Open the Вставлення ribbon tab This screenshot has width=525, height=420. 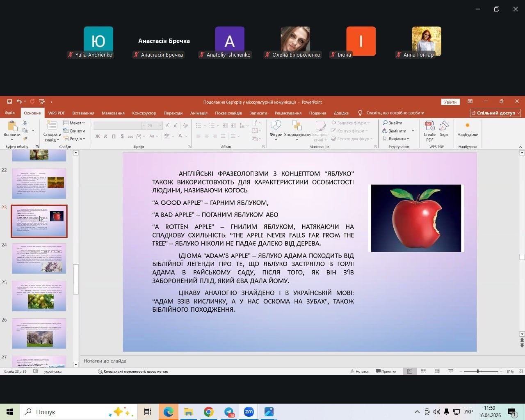pos(83,113)
